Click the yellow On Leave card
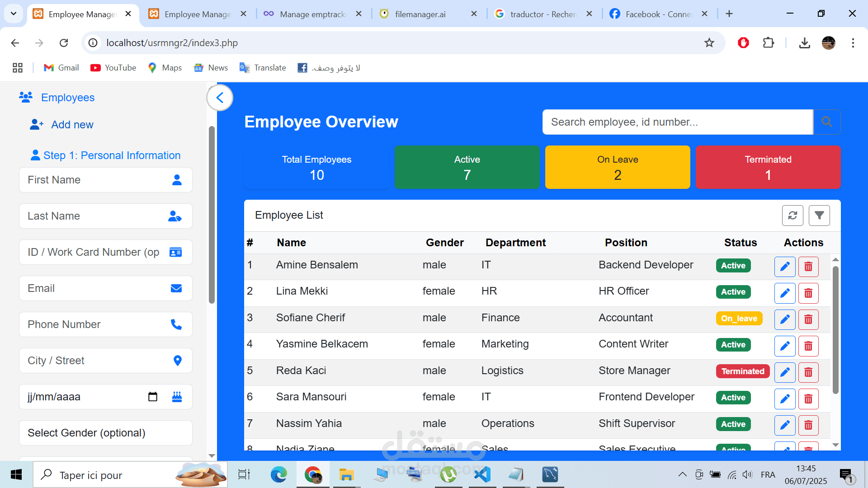868x488 pixels. [617, 167]
